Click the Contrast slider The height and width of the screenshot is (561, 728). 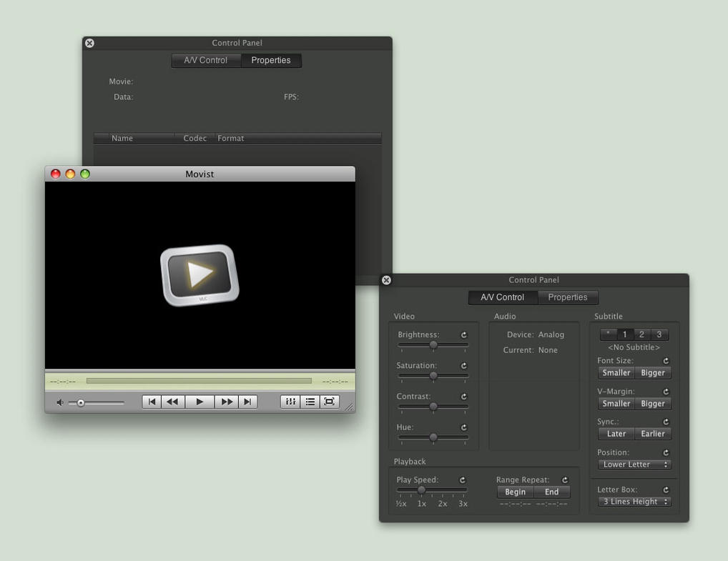(x=433, y=407)
